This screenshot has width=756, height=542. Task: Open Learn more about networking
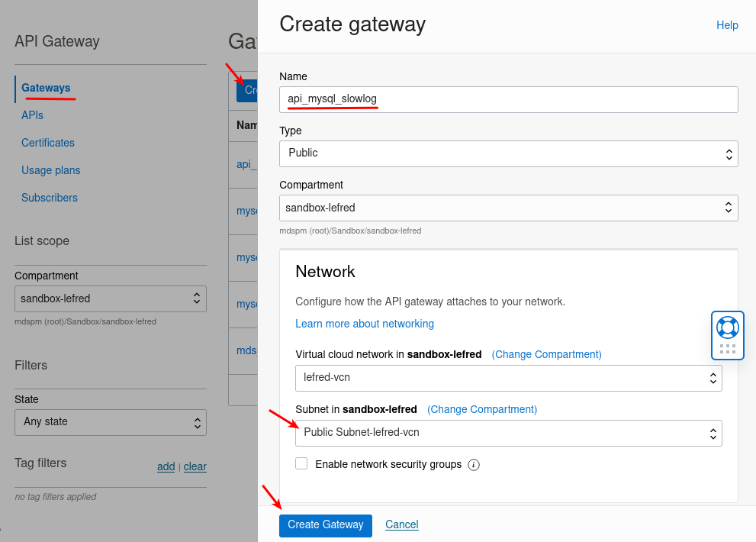click(365, 324)
